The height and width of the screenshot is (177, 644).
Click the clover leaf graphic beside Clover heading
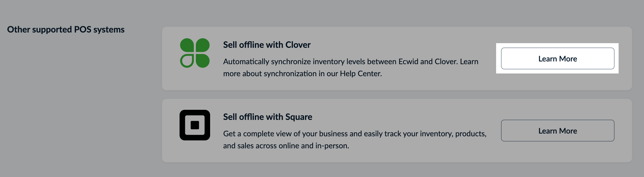pyautogui.click(x=195, y=54)
